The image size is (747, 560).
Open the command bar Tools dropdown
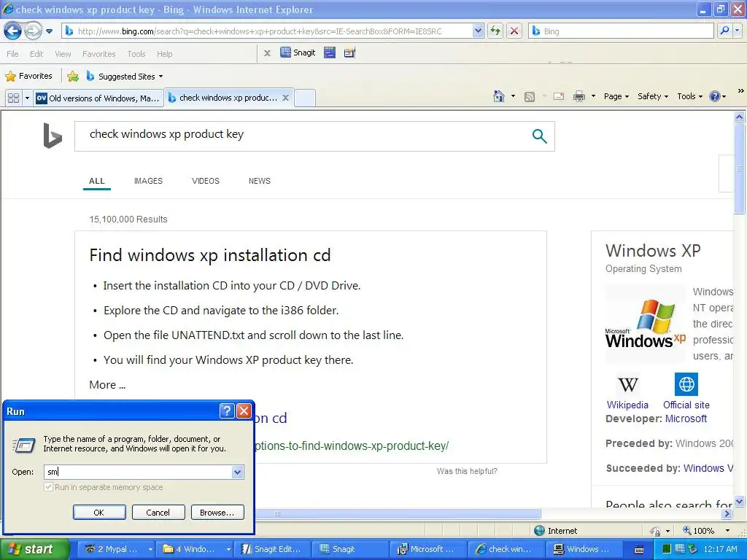[x=689, y=96]
